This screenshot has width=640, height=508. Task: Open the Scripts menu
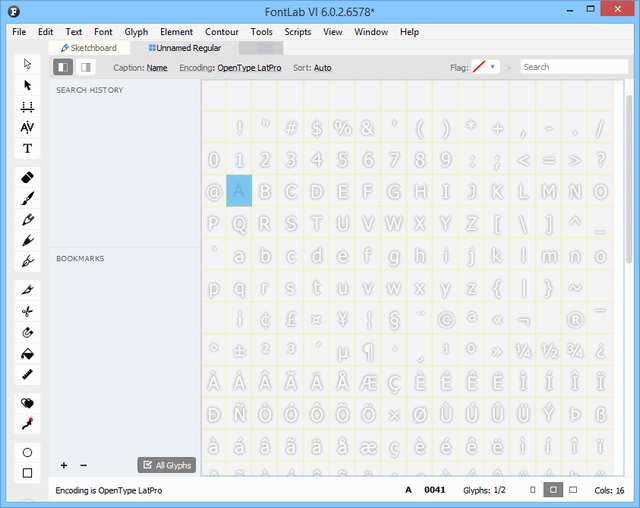point(298,32)
